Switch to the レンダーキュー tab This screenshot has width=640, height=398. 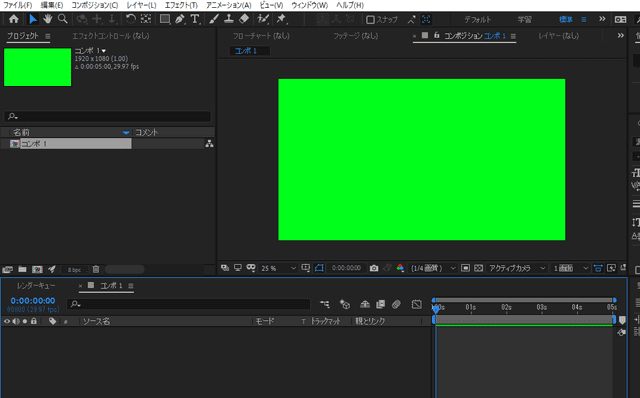36,286
